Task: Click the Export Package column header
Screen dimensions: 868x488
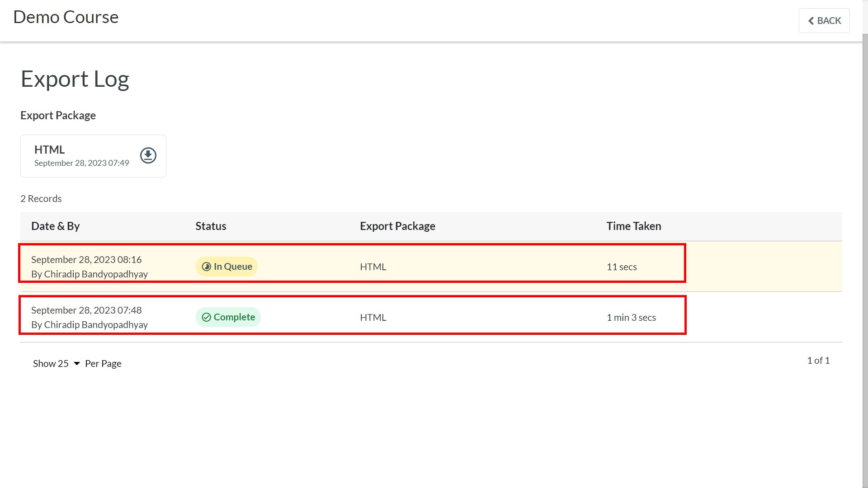Action: [x=397, y=226]
